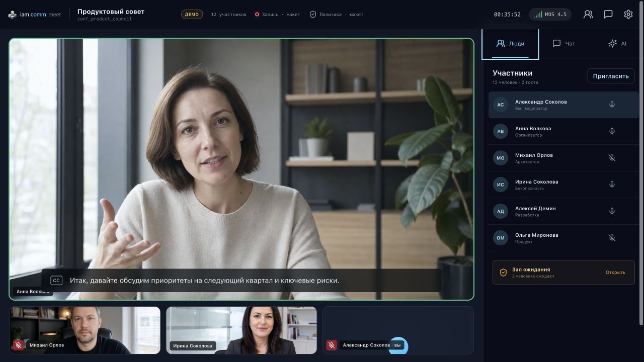Open chat using the header speech bubble icon
644x362 pixels.
608,15
